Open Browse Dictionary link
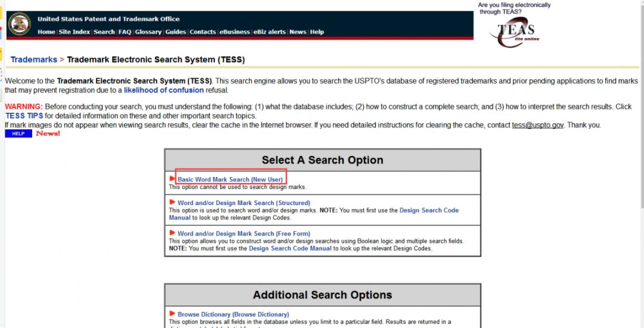 233,314
